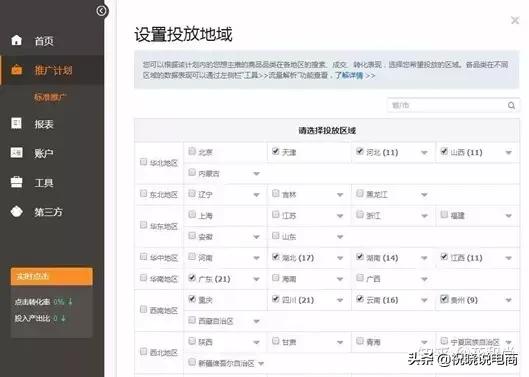Check the 辽宁 checkbox

[x=192, y=194]
